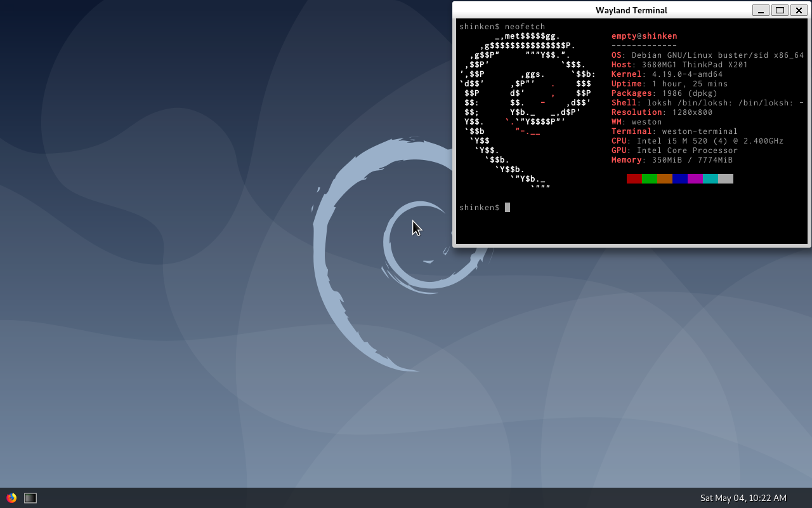Click the blue color block in neofetch
Image resolution: width=812 pixels, height=508 pixels.
point(680,179)
